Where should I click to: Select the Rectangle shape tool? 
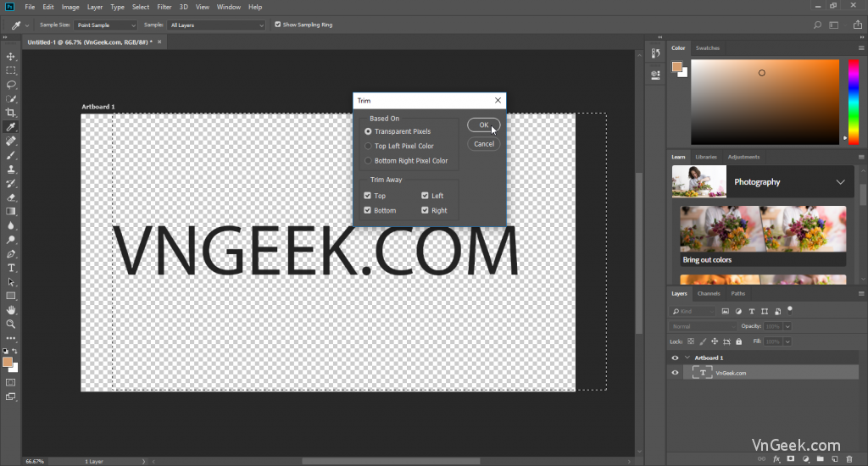click(x=10, y=296)
